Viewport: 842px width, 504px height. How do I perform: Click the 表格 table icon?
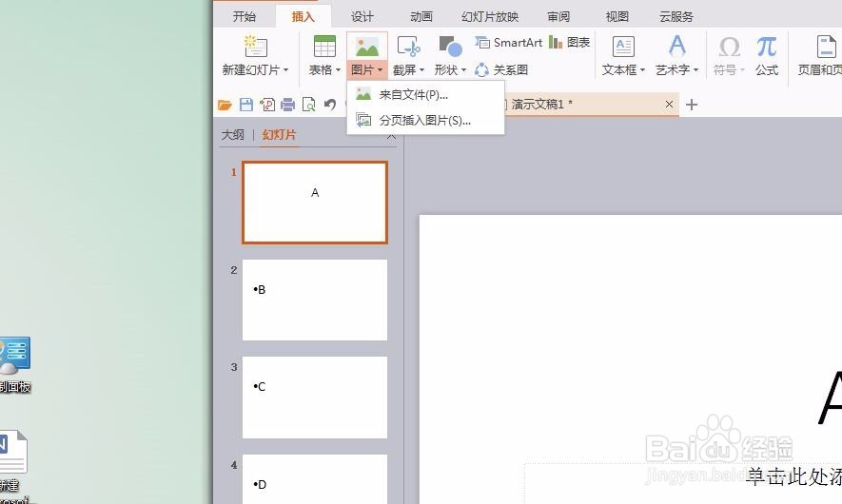point(324,47)
